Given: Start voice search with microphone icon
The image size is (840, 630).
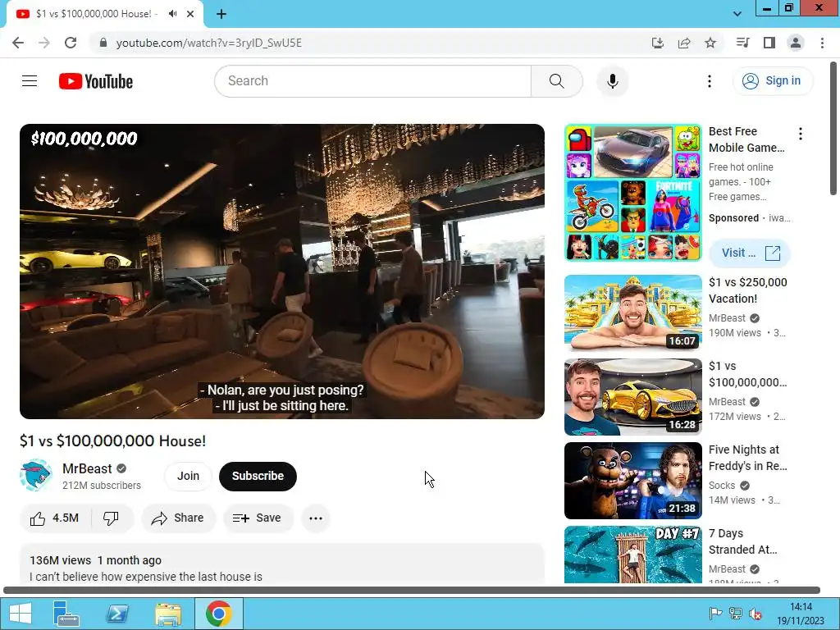Looking at the screenshot, I should click(612, 81).
